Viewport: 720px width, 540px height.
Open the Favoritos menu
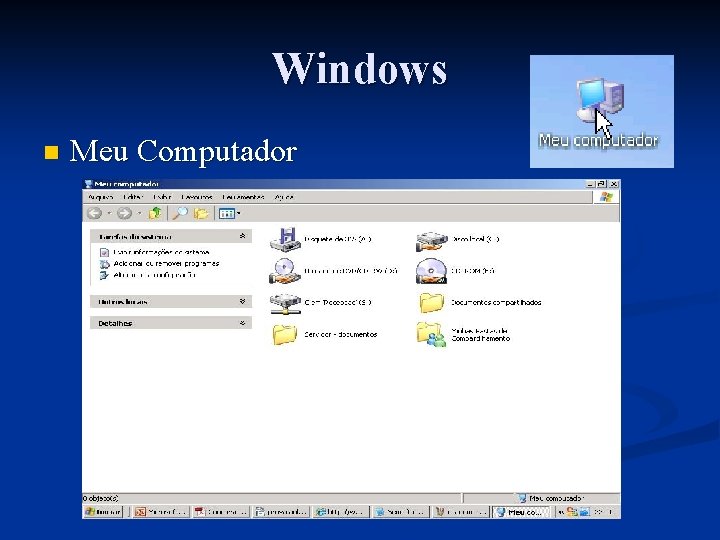(197, 197)
